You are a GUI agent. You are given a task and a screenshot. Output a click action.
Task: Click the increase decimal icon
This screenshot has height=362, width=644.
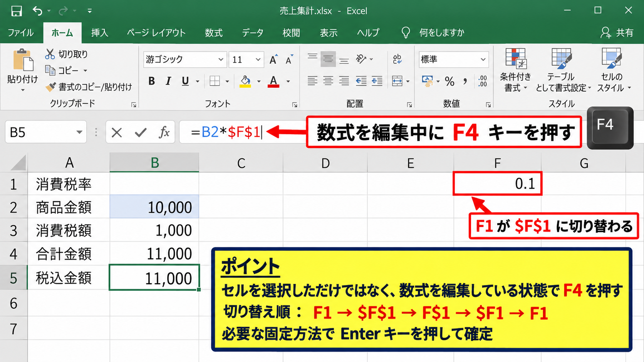[483, 81]
